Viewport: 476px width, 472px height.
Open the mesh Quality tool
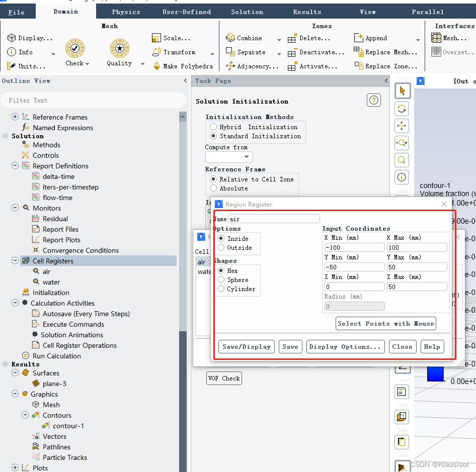coord(120,49)
